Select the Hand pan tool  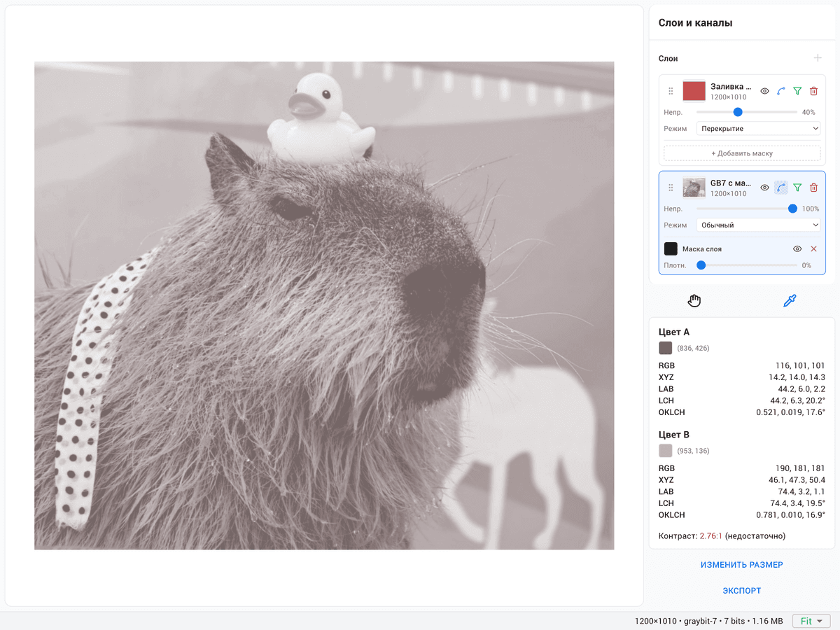click(694, 301)
